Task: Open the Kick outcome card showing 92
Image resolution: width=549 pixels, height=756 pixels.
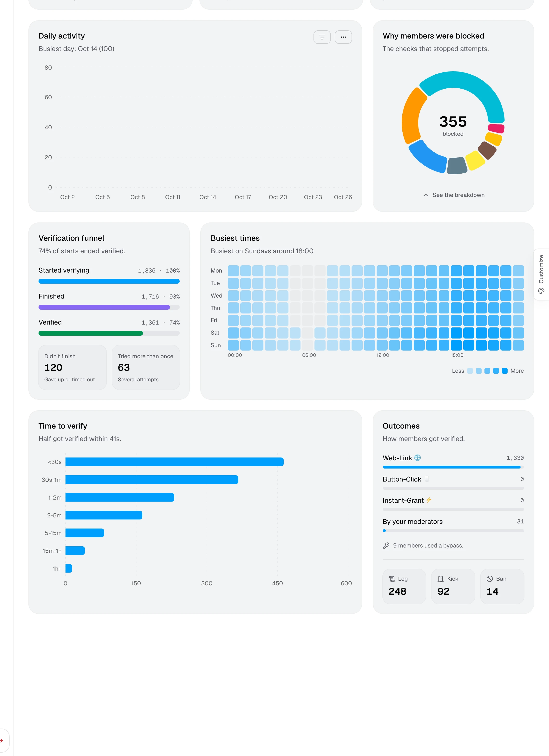Action: (453, 586)
